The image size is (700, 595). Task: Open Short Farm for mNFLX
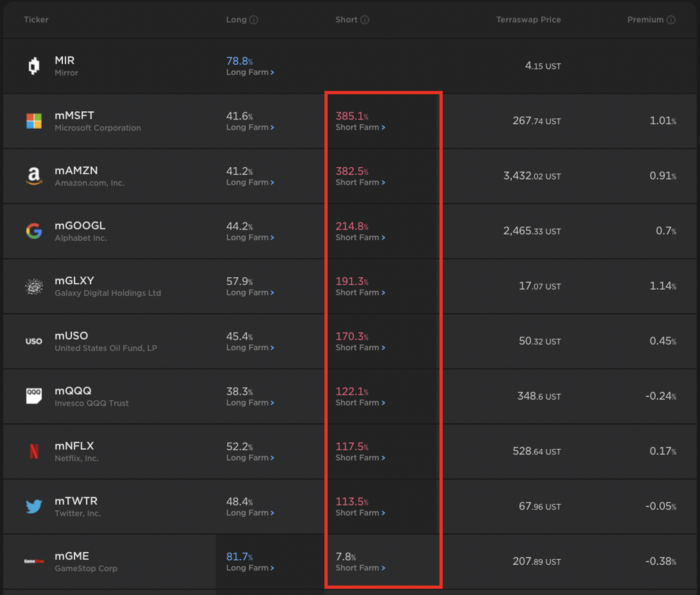(x=360, y=458)
